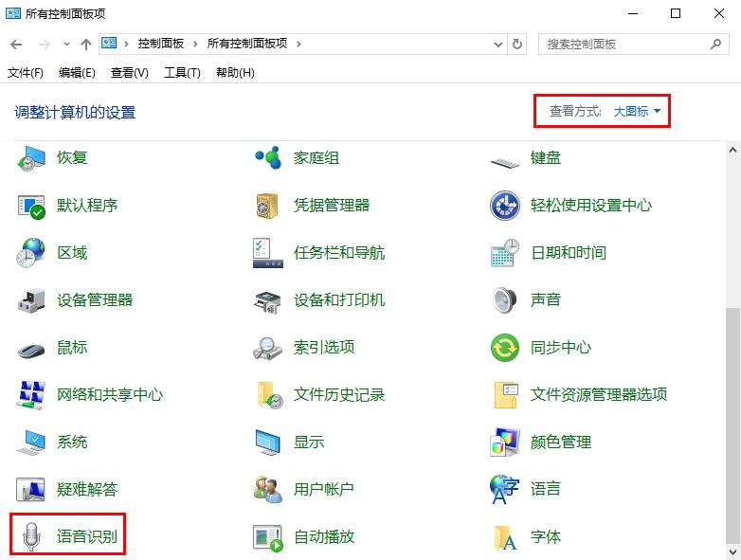Click the 凭据管理器 credential manager icon
The height and width of the screenshot is (560, 741).
(x=268, y=206)
